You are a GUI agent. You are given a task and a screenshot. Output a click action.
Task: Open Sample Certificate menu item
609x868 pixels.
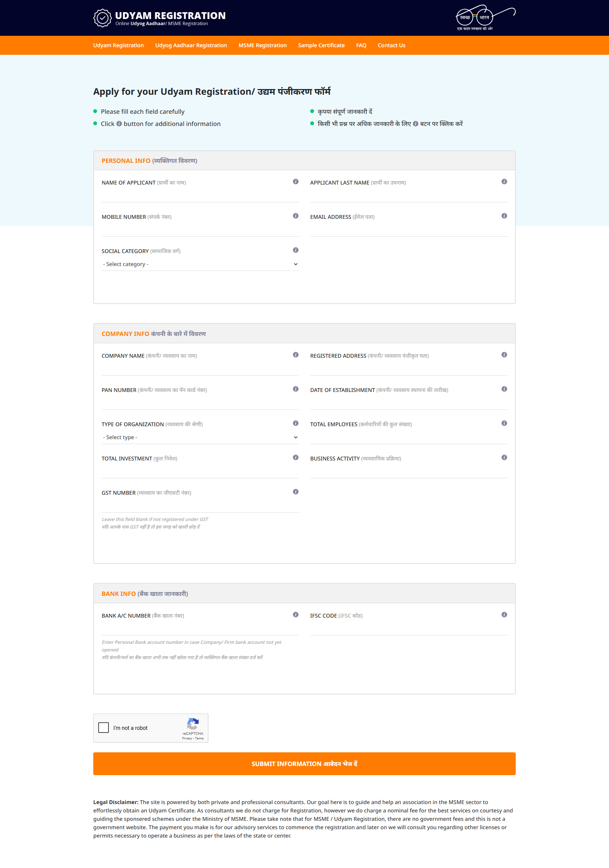pyautogui.click(x=321, y=45)
